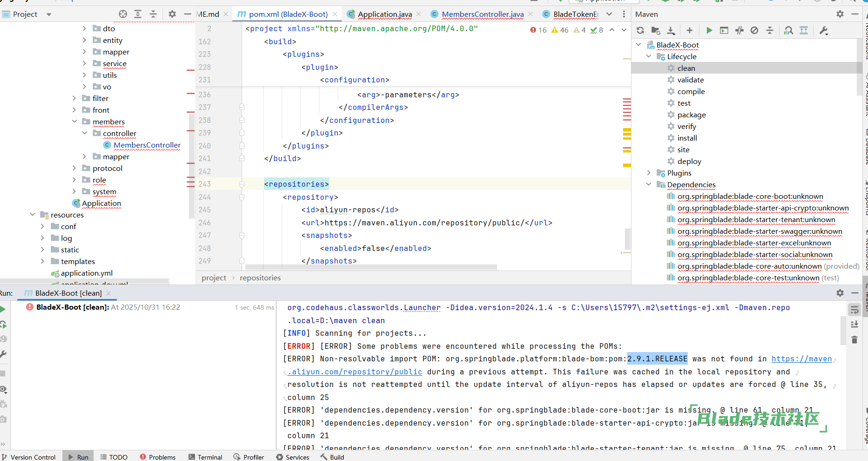Click Select Opened File target icon

pyautogui.click(x=123, y=14)
